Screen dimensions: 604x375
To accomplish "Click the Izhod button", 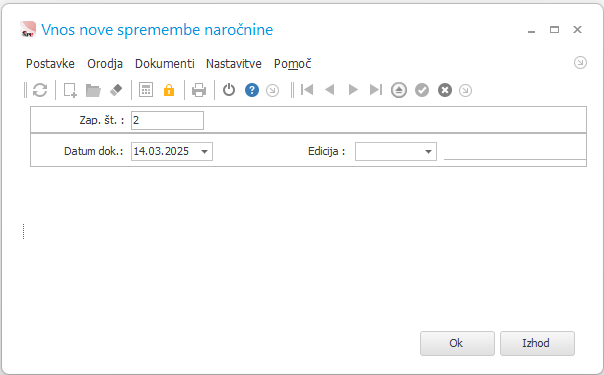I will pos(537,343).
